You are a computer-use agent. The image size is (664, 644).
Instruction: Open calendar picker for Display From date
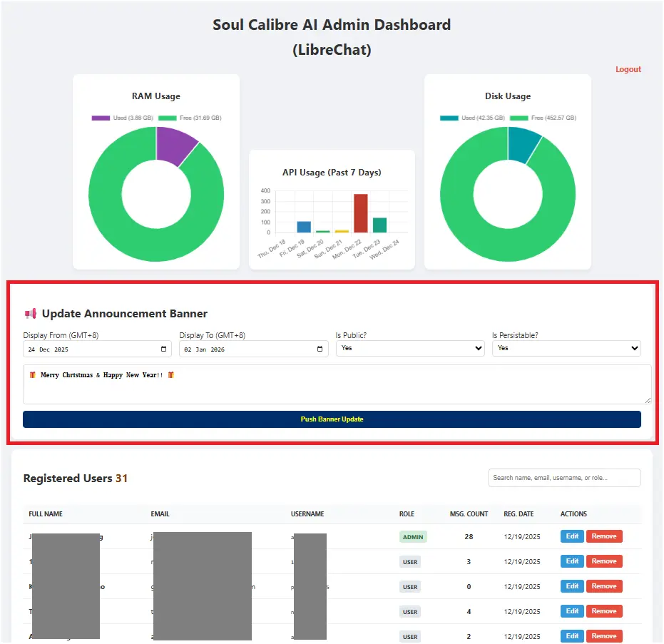tap(164, 349)
